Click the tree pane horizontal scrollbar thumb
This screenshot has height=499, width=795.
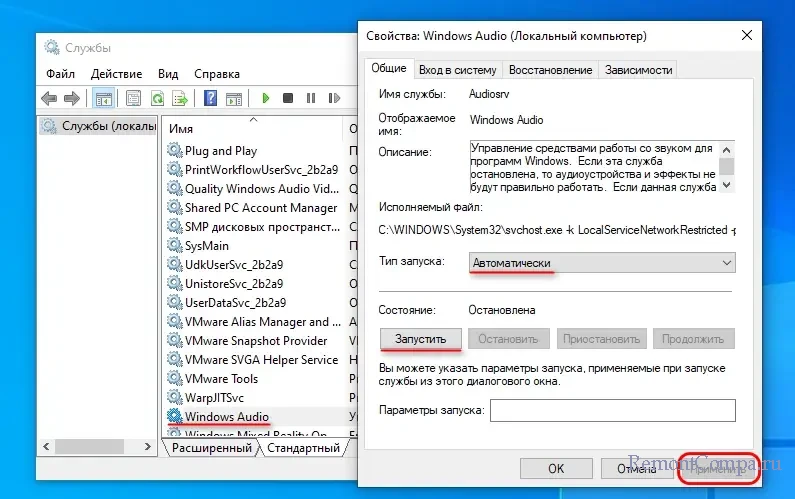tap(90, 446)
